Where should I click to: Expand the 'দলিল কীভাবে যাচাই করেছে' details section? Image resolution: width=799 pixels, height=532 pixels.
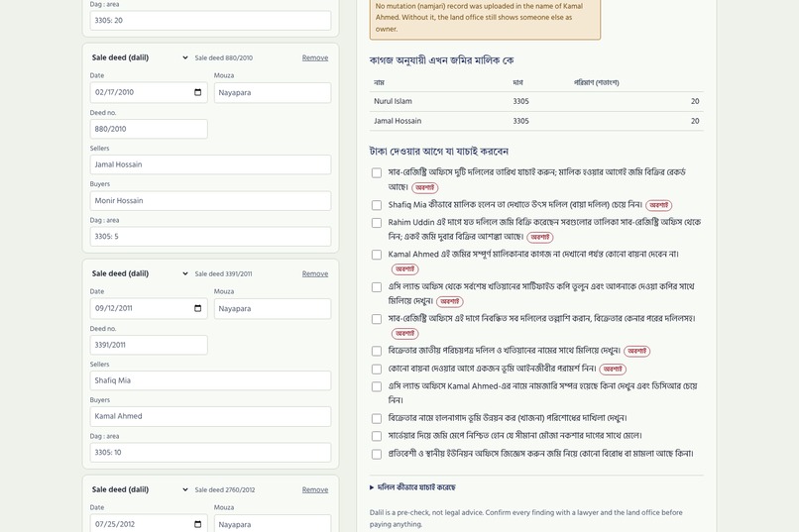pos(412,487)
